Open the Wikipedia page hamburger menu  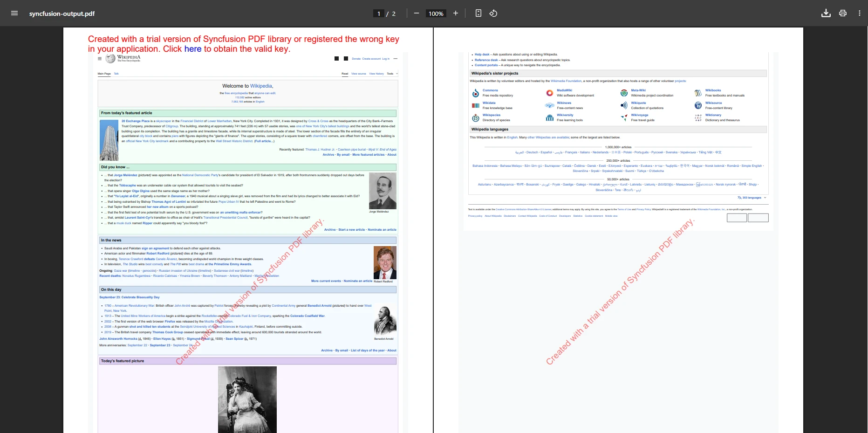point(100,59)
